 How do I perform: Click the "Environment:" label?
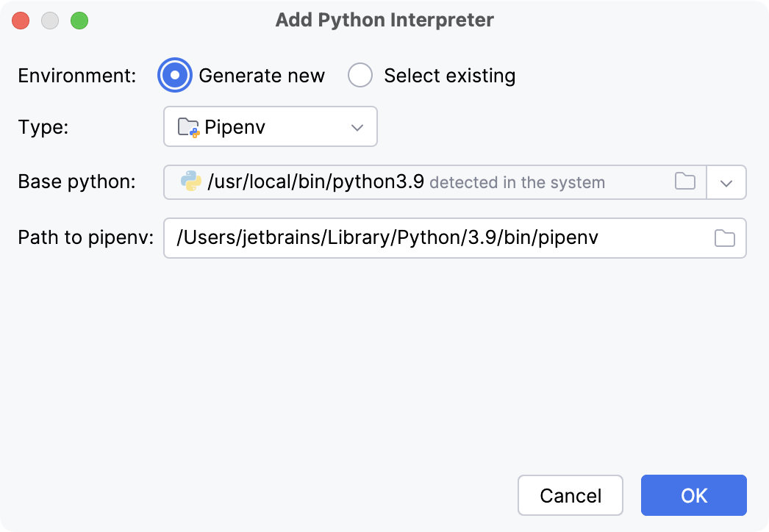click(x=77, y=76)
